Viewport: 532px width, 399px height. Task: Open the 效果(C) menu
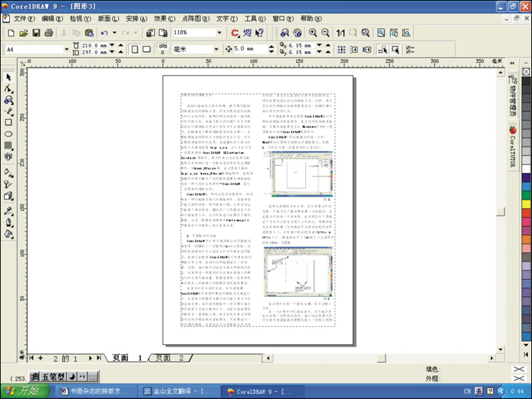[164, 19]
